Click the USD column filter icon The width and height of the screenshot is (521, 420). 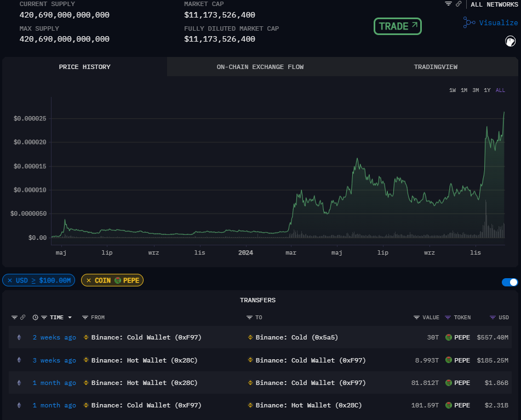(493, 318)
